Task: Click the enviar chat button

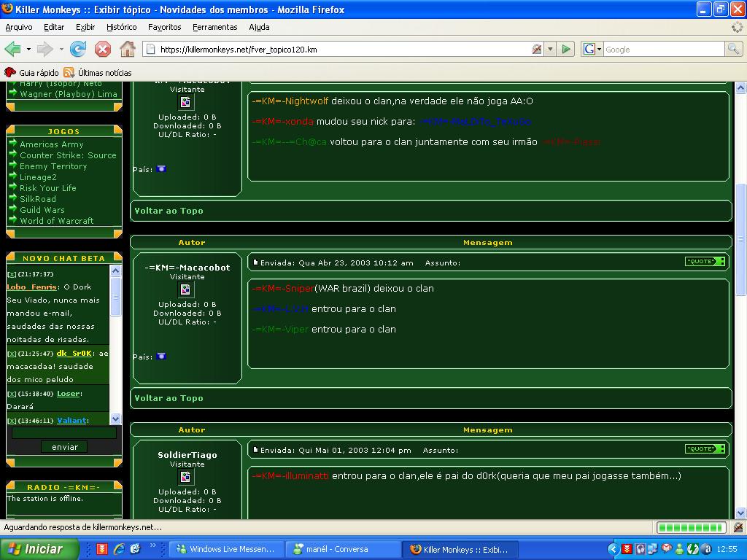Action: click(x=64, y=447)
